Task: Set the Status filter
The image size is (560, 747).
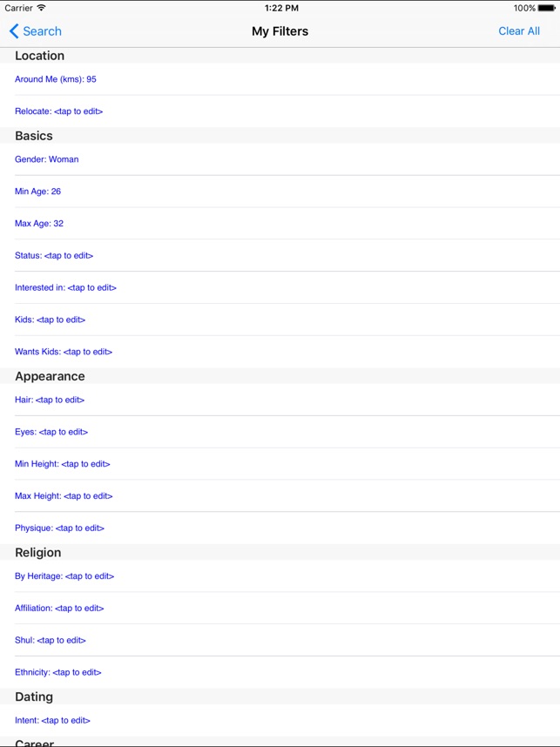Action: [54, 256]
